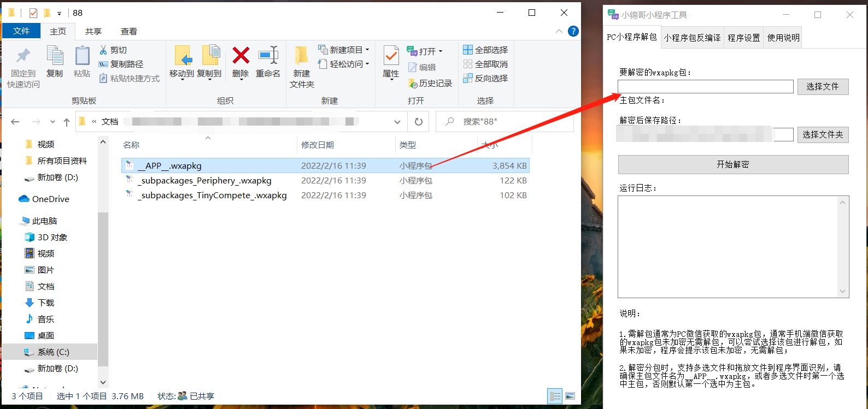Click Invert selection in ribbon
Image resolution: width=868 pixels, height=409 pixels.
click(485, 78)
